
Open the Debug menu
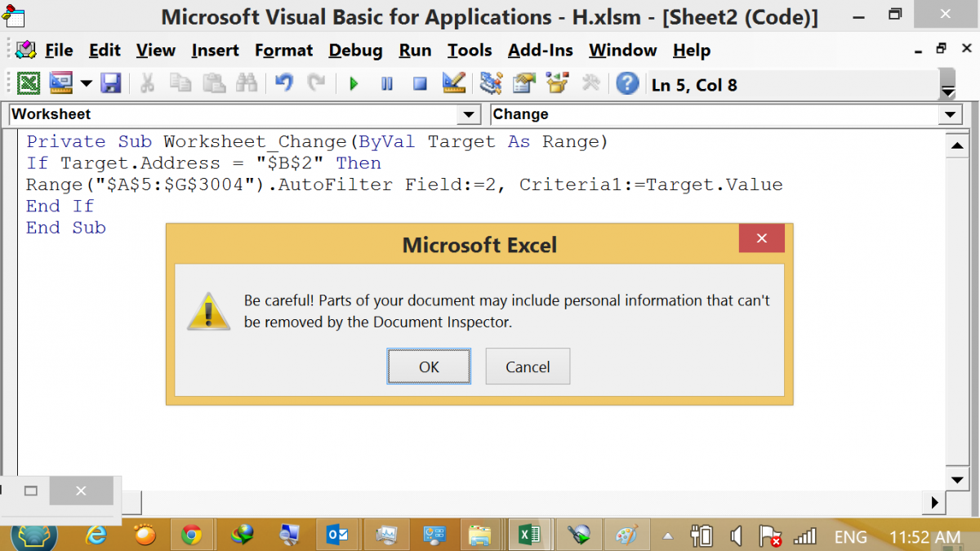click(356, 51)
